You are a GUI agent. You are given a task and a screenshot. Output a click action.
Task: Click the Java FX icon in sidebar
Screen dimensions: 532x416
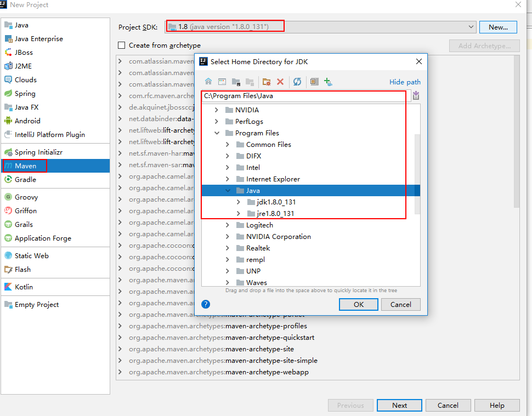tap(8, 107)
